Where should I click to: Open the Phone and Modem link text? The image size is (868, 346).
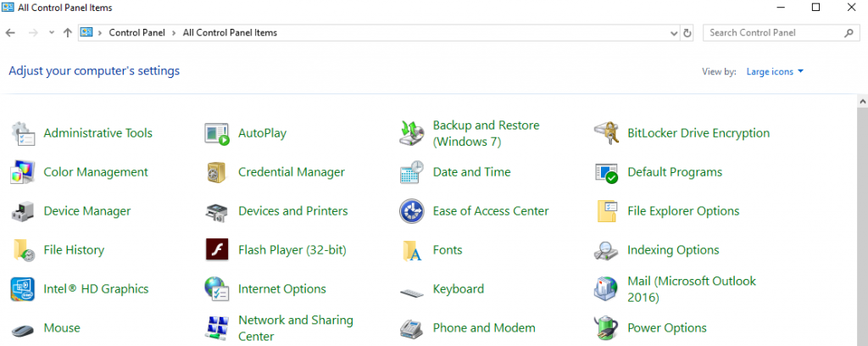pyautogui.click(x=484, y=327)
